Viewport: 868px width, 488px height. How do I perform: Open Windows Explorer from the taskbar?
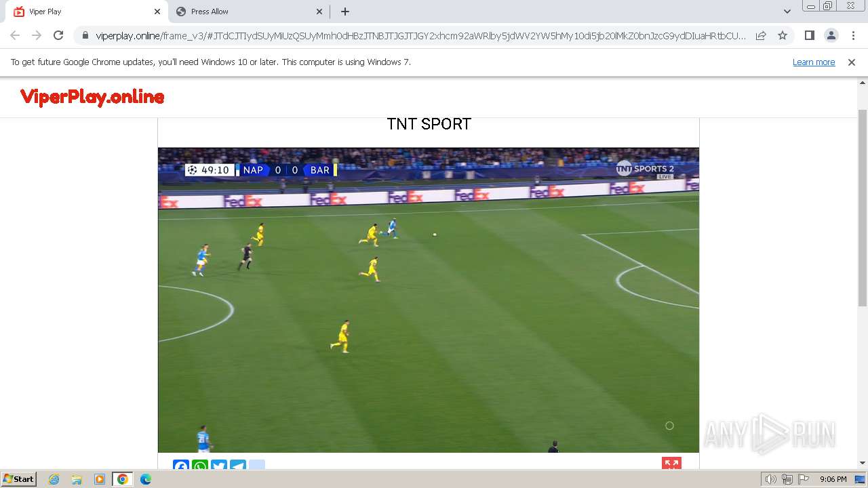[x=77, y=479]
